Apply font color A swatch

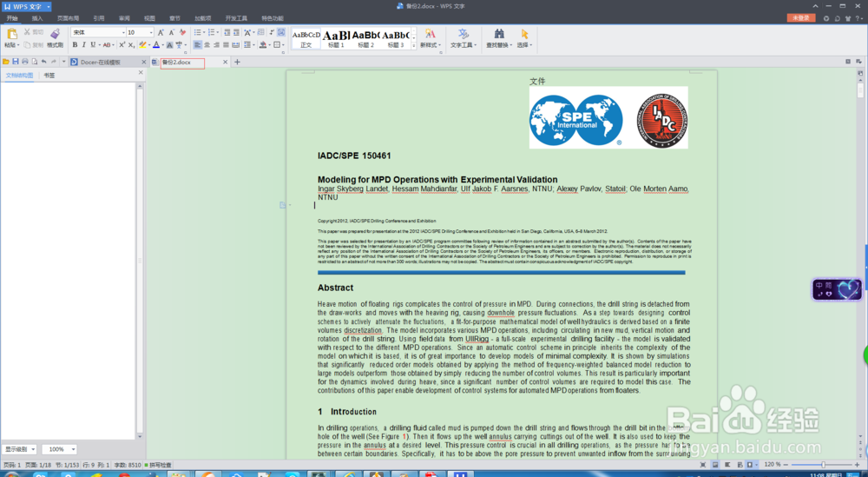click(x=156, y=45)
